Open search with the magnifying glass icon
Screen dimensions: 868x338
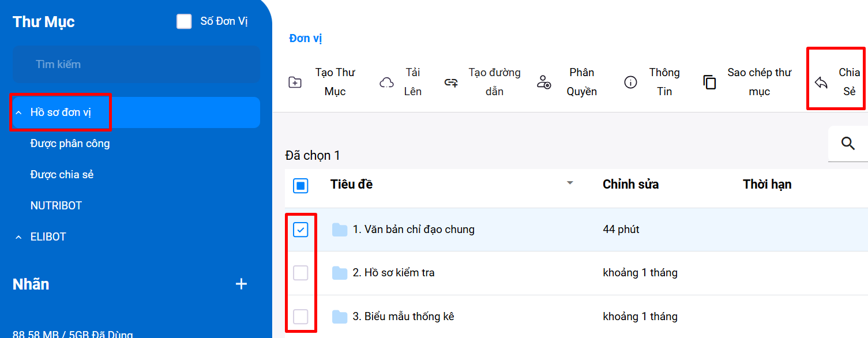click(848, 144)
